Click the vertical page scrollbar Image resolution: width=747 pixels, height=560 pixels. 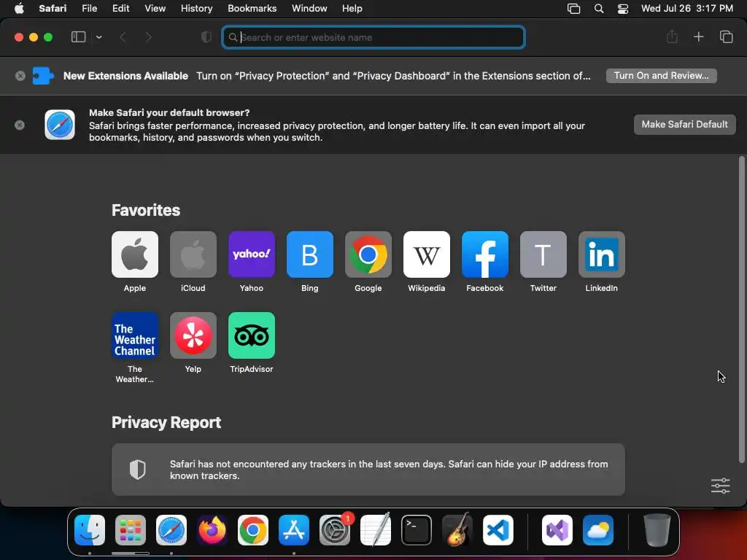click(741, 309)
